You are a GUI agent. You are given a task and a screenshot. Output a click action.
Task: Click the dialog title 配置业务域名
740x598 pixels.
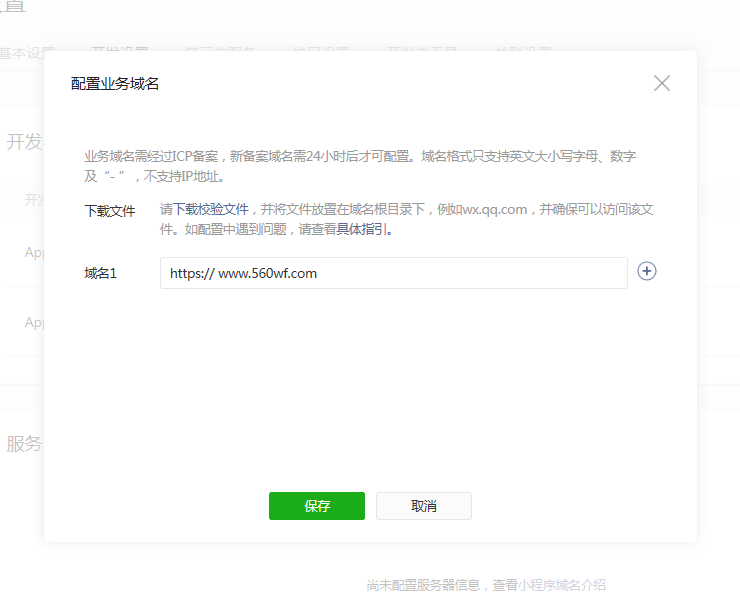click(115, 84)
